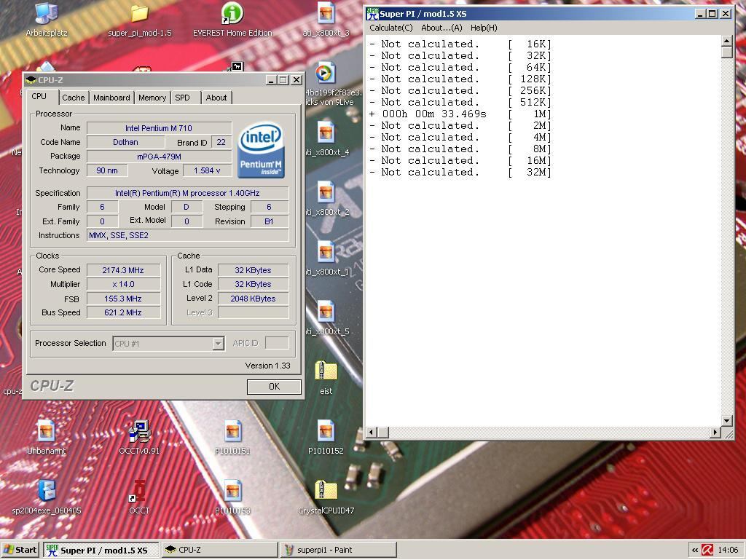Image resolution: width=746 pixels, height=560 pixels.
Task: Click the Instructions value MMX, SSE, SSE2
Action: click(187, 235)
